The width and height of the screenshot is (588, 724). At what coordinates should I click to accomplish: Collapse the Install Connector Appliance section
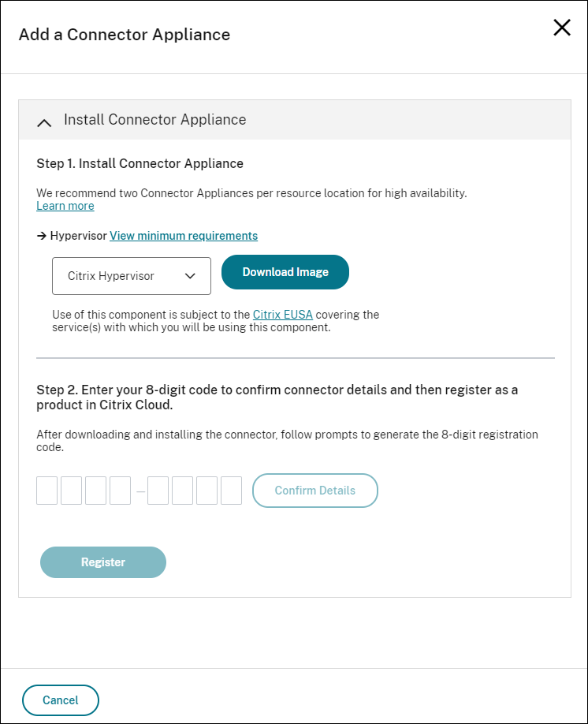click(x=44, y=122)
